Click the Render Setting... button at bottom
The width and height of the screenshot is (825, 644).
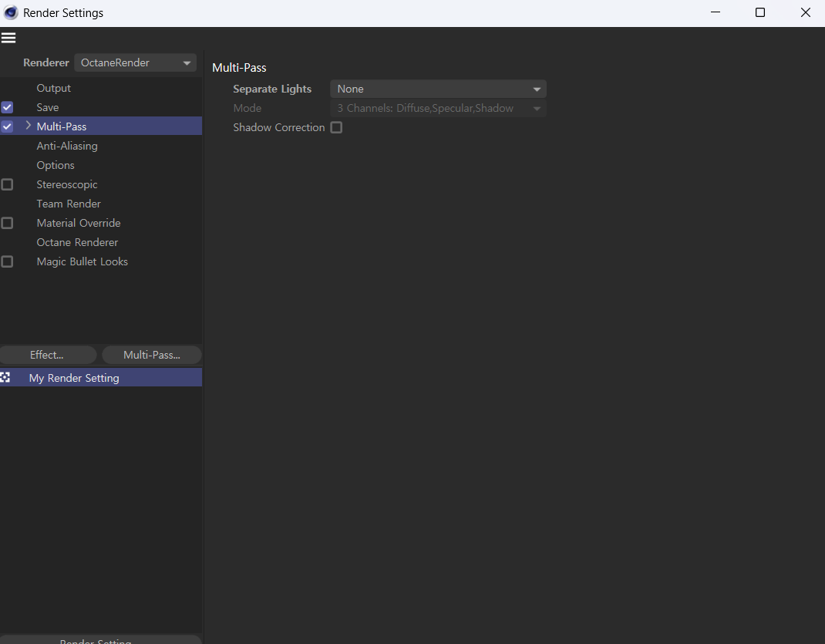[100, 640]
